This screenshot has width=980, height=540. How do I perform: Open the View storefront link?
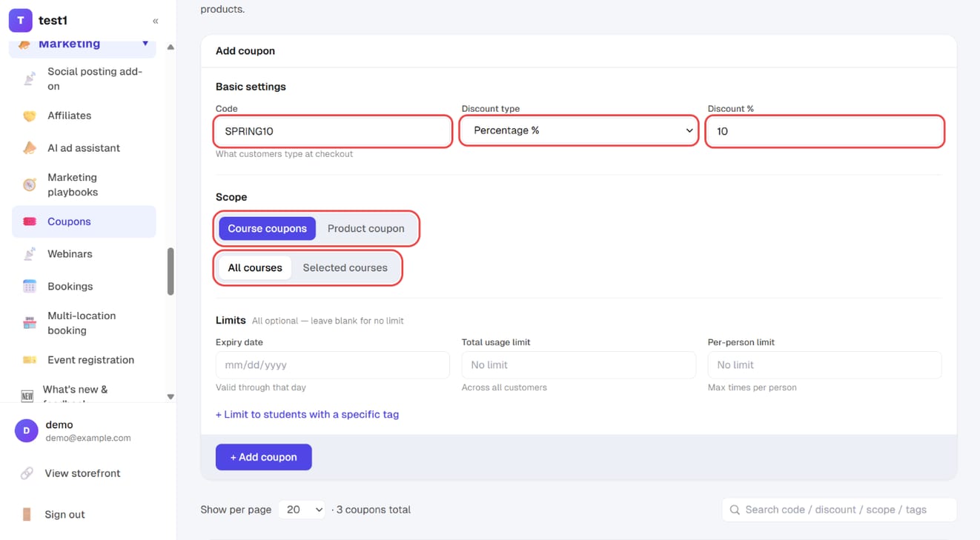pos(82,473)
